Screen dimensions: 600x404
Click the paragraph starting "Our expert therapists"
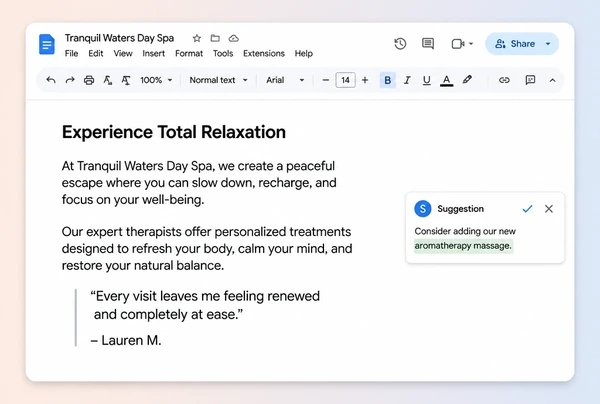[207, 249]
